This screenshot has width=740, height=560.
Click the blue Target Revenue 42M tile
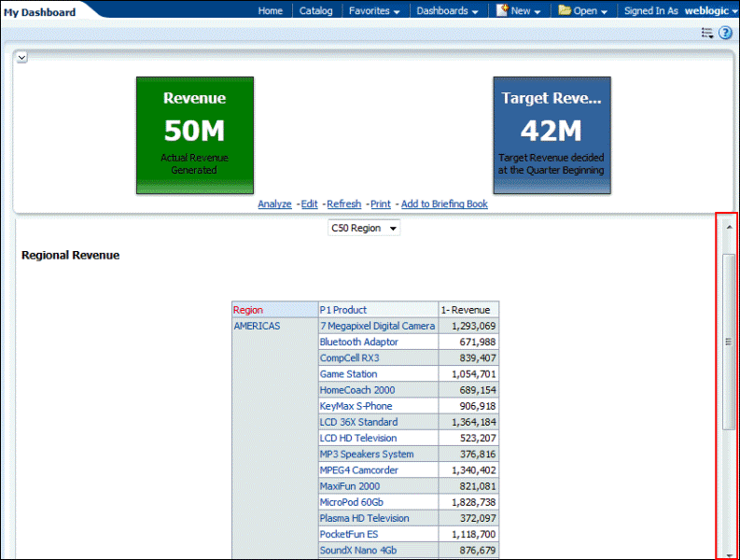[552, 135]
